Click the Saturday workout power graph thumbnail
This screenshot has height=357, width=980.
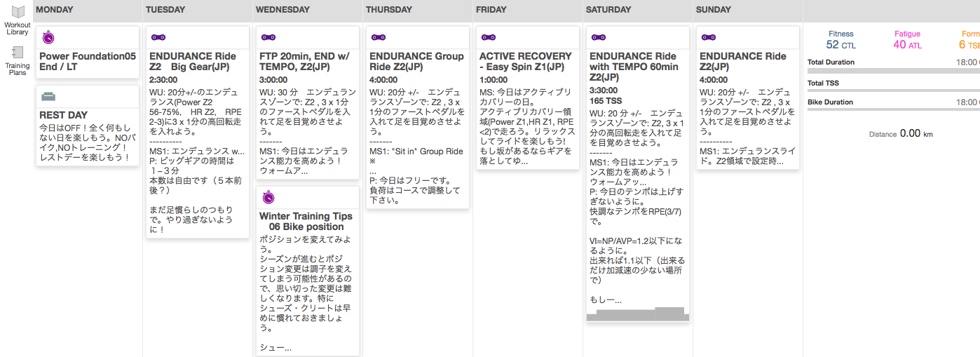pyautogui.click(x=637, y=314)
